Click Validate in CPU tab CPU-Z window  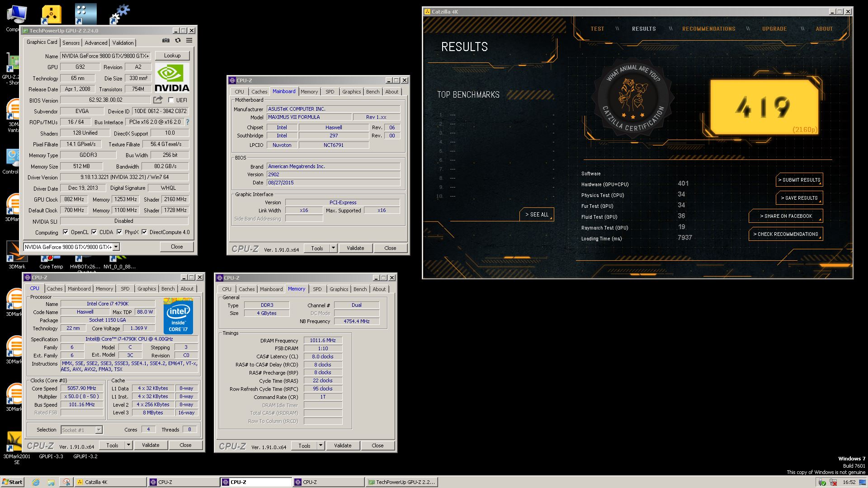pyautogui.click(x=151, y=445)
